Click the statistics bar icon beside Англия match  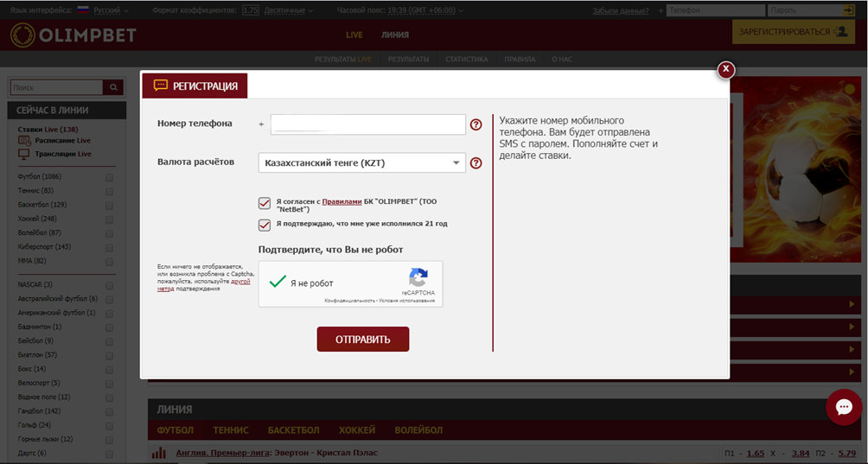tap(158, 453)
